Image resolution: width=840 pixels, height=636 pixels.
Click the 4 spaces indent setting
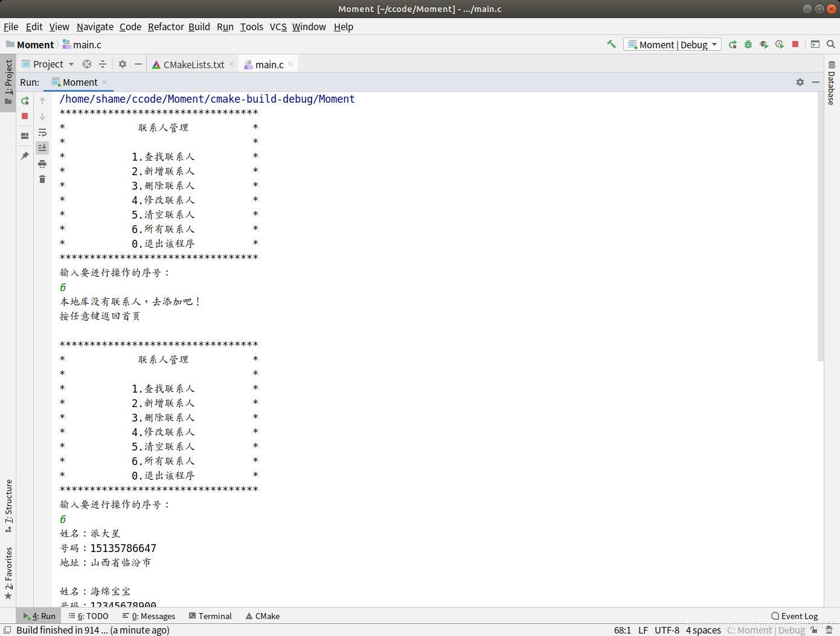pos(703,630)
